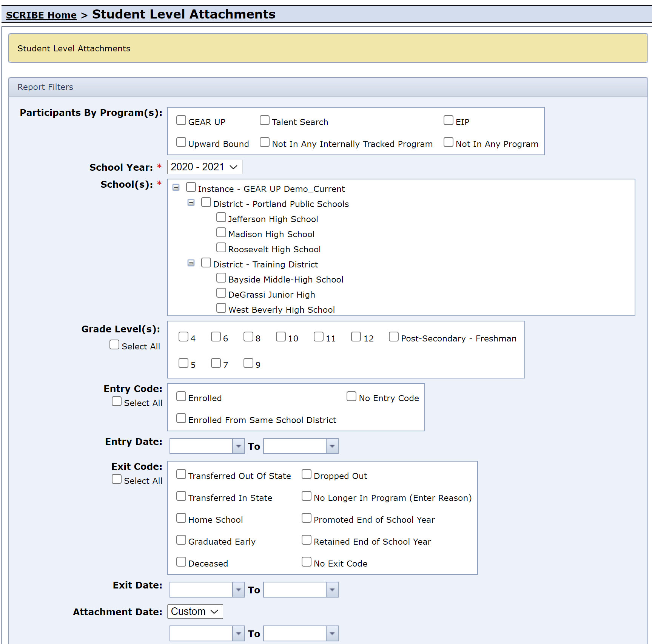
Task: Check grade level 4
Action: 183,337
